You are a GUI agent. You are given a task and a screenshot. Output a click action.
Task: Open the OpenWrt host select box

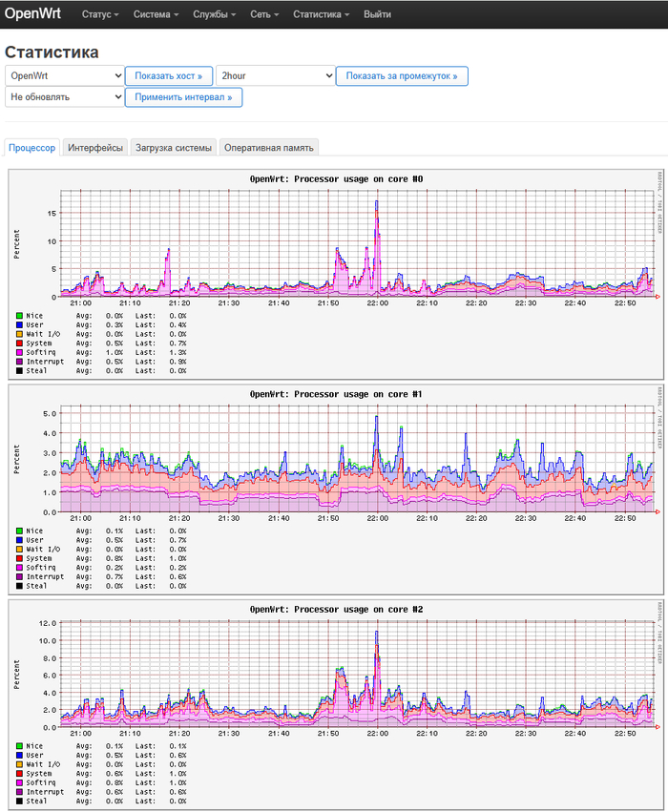64,75
